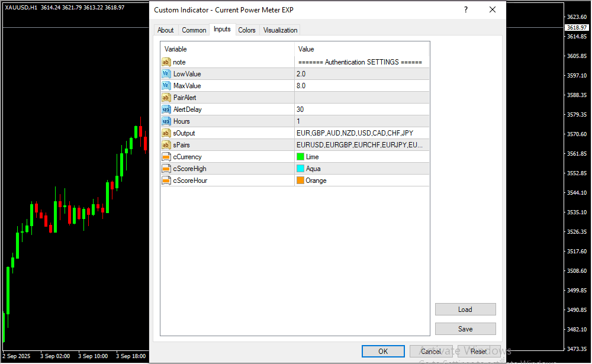Click the string icon beside PairAlert

tap(166, 98)
